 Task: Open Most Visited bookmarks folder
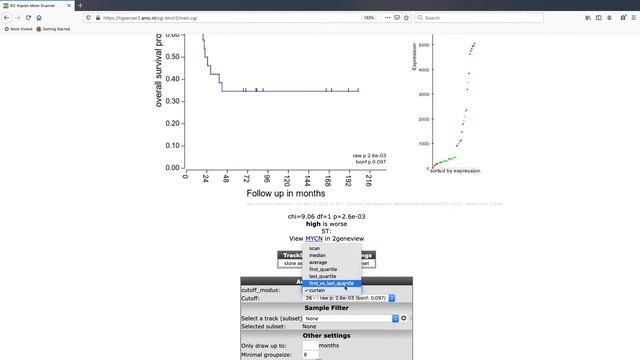coord(18,29)
